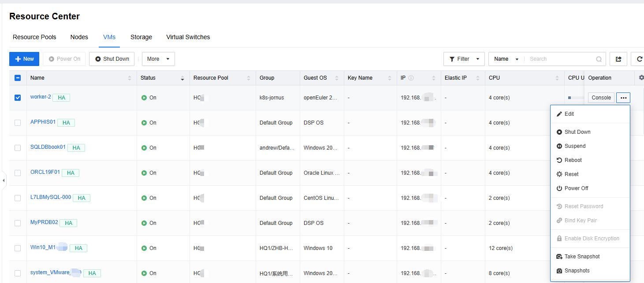This screenshot has height=283, width=644.
Task: Click the HA badge beside worker-2
Action: point(61,98)
